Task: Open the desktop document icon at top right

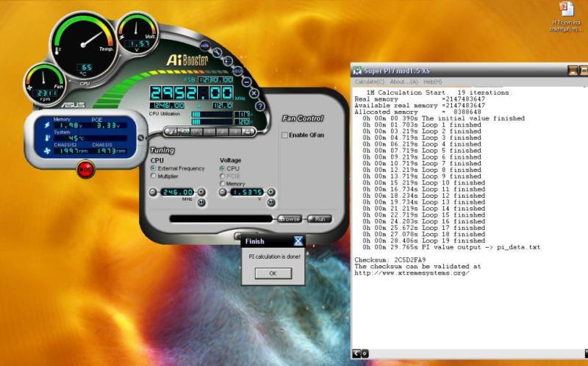Action: [x=567, y=17]
